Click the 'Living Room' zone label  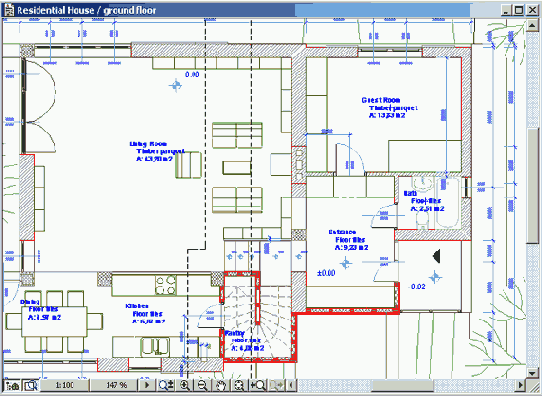coord(148,144)
